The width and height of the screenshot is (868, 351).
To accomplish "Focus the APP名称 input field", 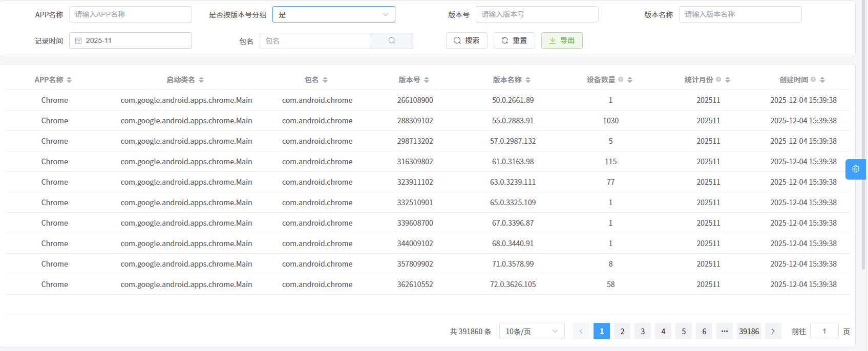I will [x=131, y=14].
